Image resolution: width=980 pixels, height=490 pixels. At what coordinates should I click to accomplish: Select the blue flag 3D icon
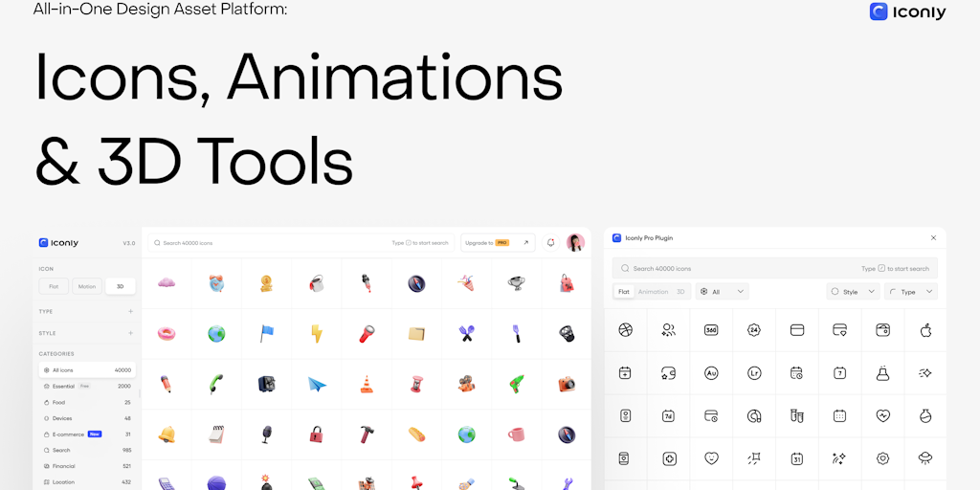(266, 334)
